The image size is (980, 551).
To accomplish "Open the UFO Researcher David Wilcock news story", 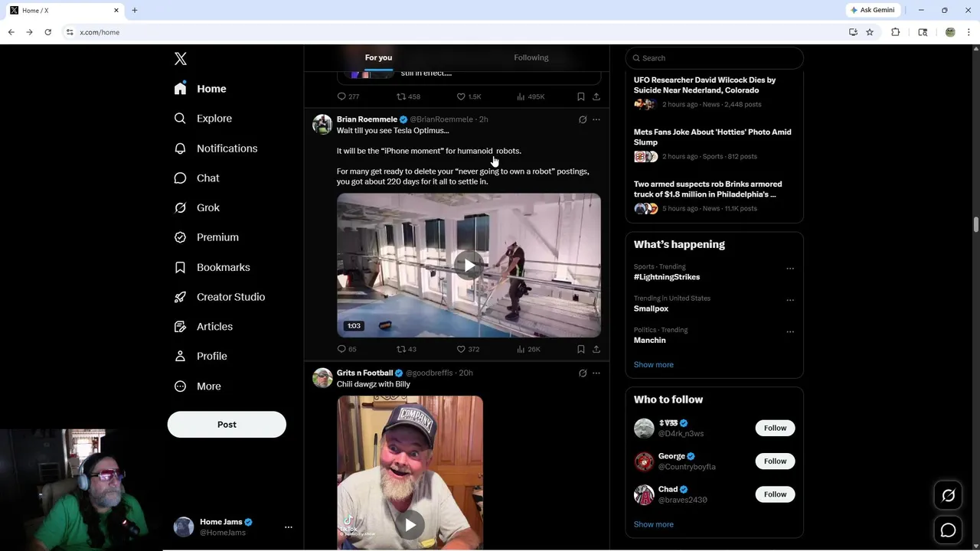I will pos(714,92).
